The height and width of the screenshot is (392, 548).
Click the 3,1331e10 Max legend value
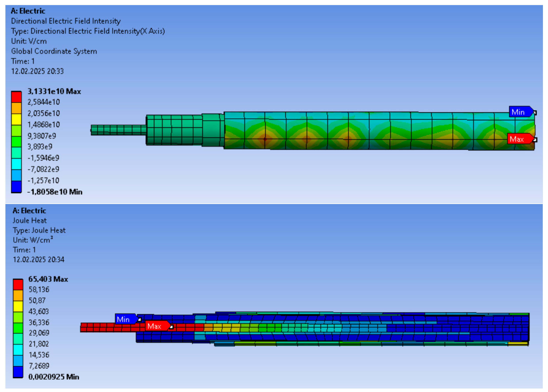coord(54,91)
